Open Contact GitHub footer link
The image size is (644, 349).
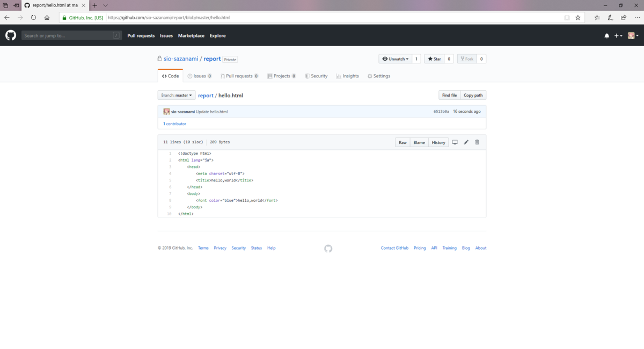pos(394,248)
